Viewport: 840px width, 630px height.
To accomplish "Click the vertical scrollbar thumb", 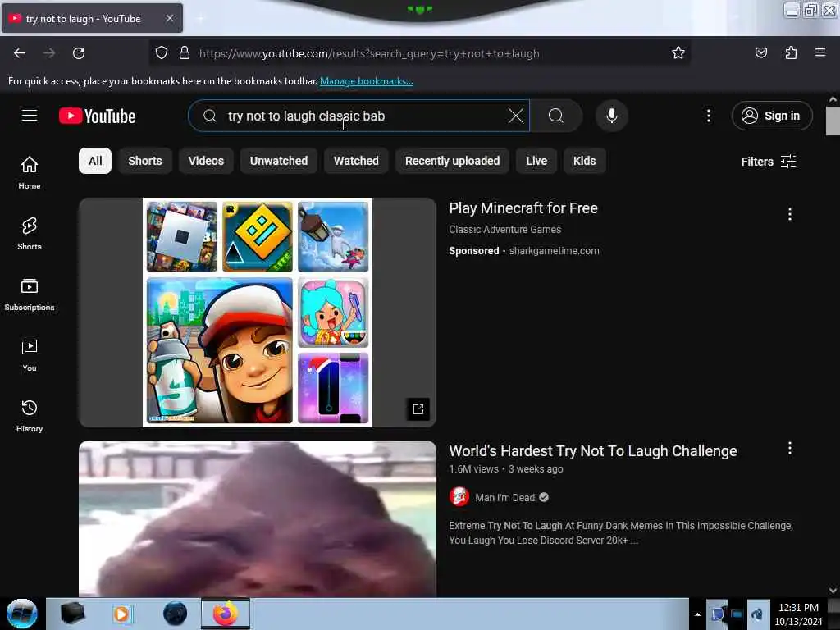I will [833, 121].
